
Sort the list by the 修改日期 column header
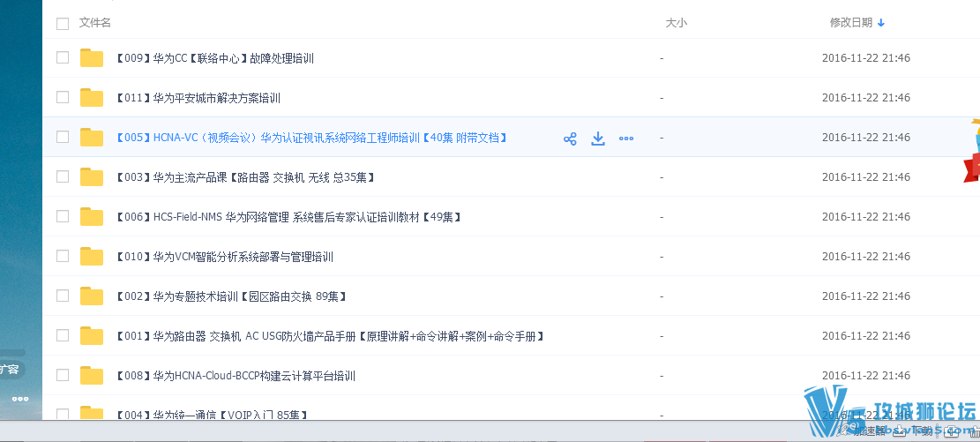(x=850, y=23)
